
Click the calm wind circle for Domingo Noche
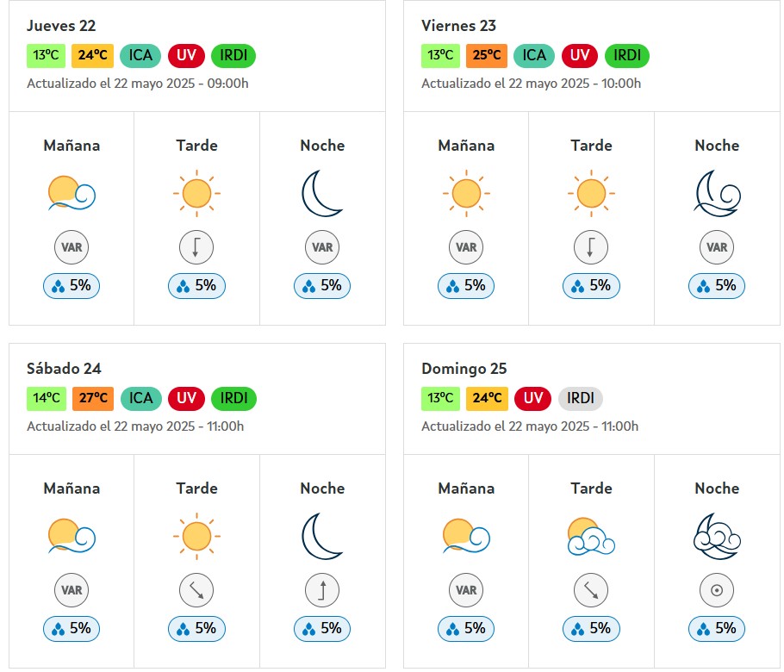coord(717,590)
